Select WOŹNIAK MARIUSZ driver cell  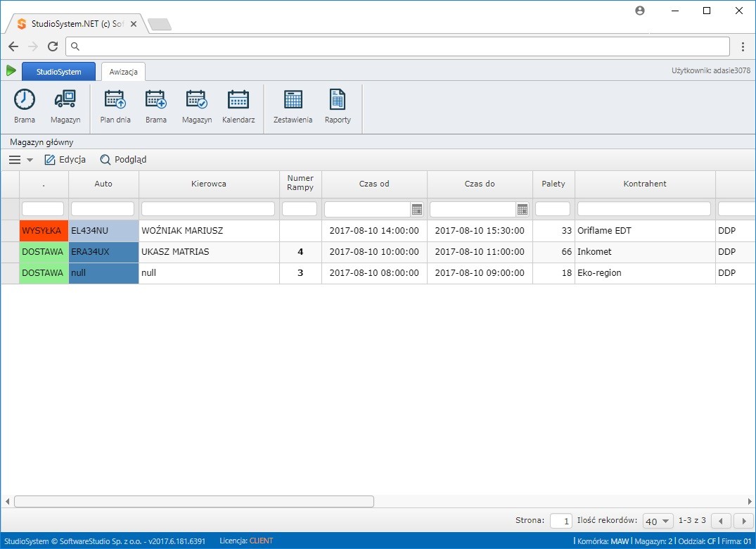click(x=209, y=231)
